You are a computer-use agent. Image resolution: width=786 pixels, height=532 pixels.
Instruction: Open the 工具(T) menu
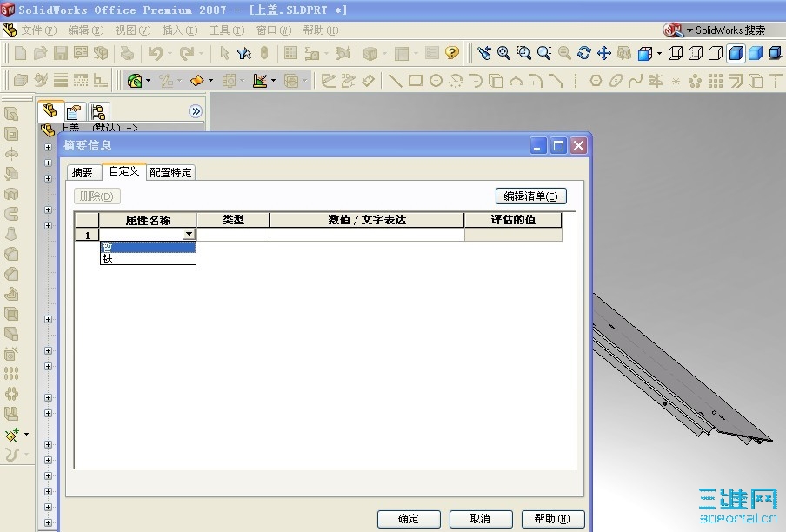227,30
